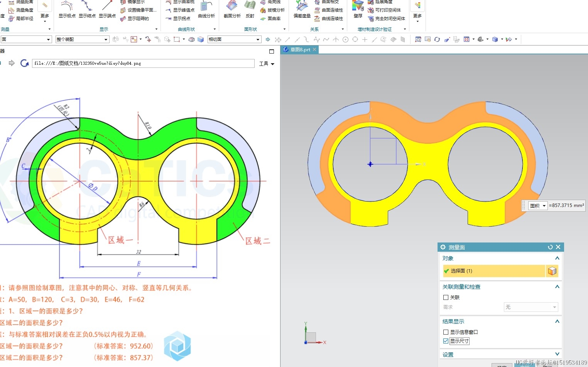Click the 显示端点 tool
Screen dimensions: 588x367
(x=107, y=10)
